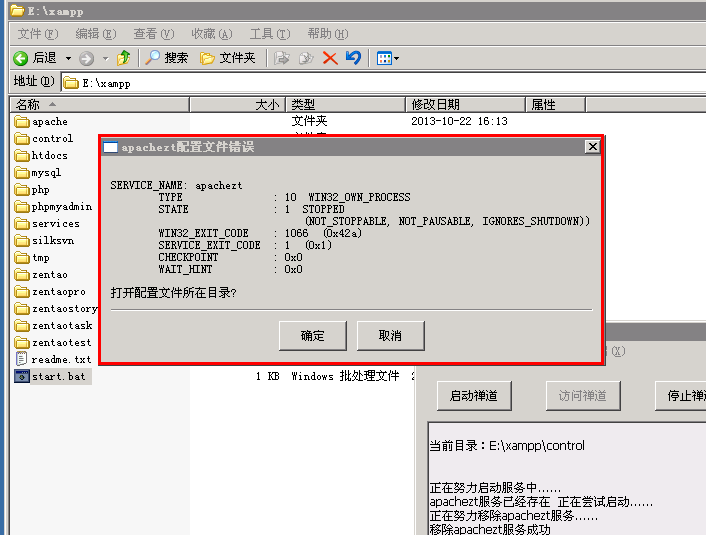Open the Views dropdown button
The height and width of the screenshot is (535, 706).
click(388, 58)
